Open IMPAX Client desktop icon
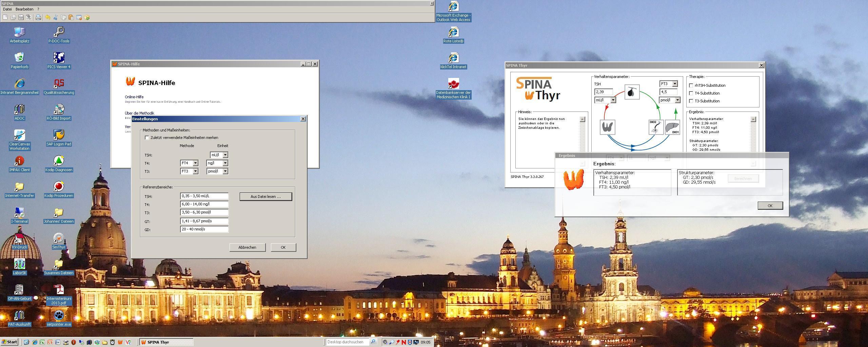 click(x=19, y=164)
